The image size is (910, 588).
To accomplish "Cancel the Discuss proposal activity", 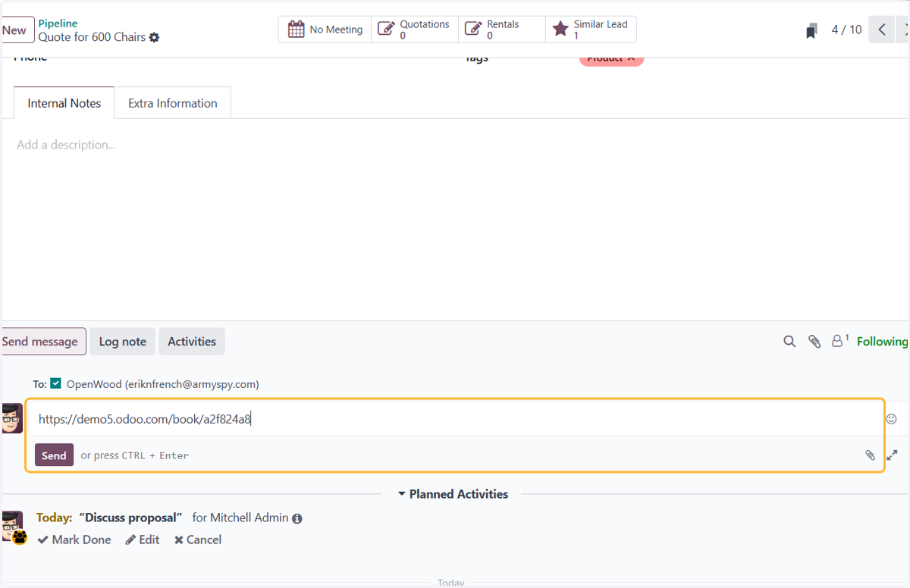I will [198, 540].
